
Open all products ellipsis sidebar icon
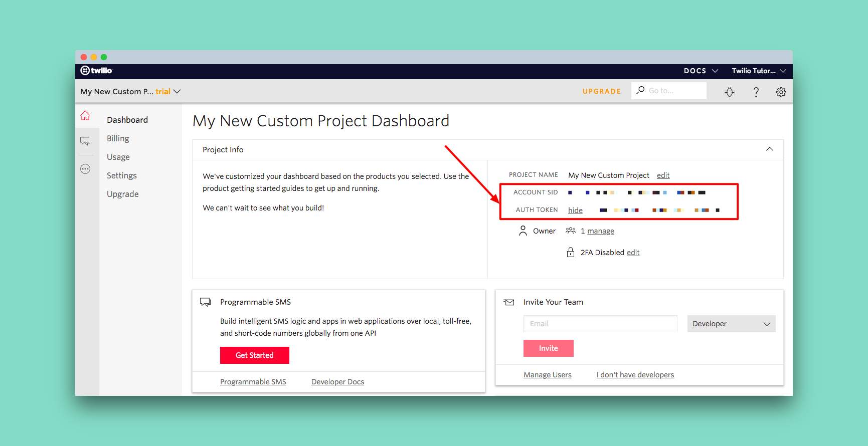(85, 169)
